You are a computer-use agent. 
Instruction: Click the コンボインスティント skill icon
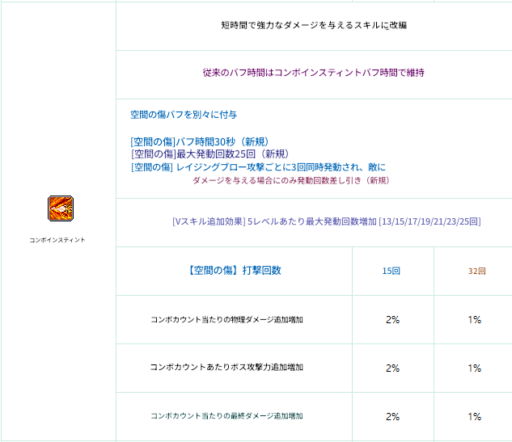pyautogui.click(x=60, y=208)
